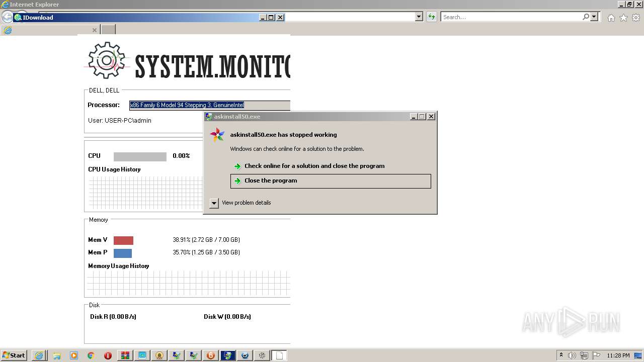Open the search provider dropdown

click(594, 17)
